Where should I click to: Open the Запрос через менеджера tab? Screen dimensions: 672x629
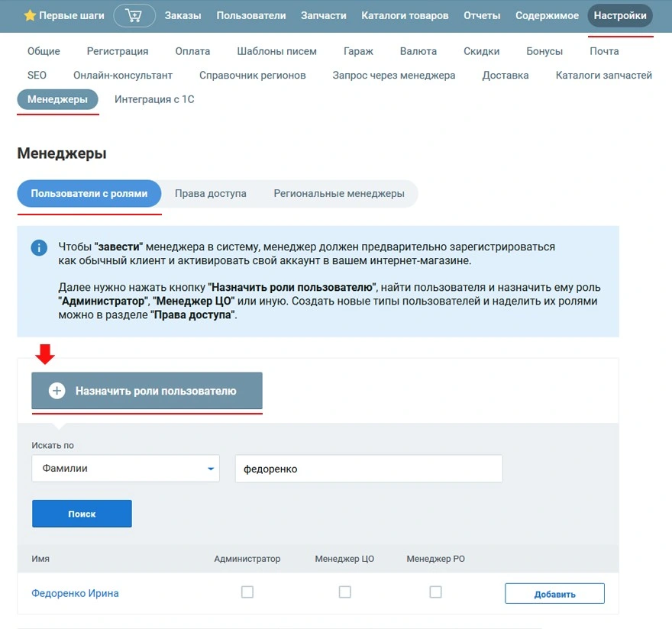coord(394,76)
